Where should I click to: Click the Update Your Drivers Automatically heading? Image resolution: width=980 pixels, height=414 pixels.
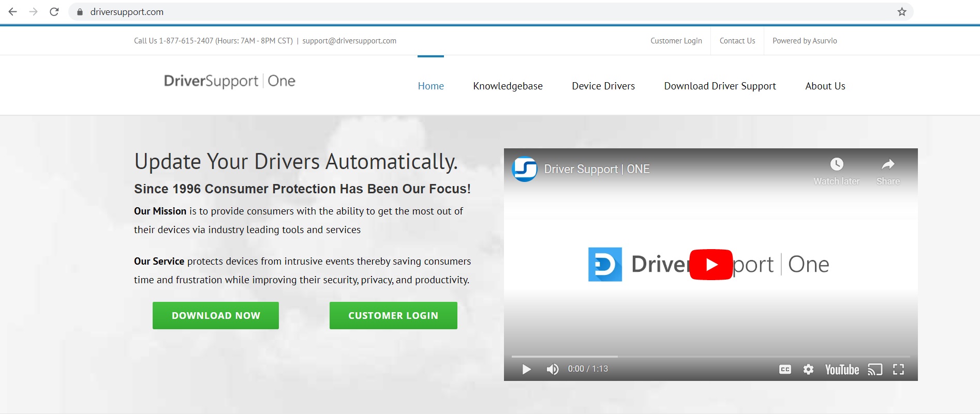[296, 162]
